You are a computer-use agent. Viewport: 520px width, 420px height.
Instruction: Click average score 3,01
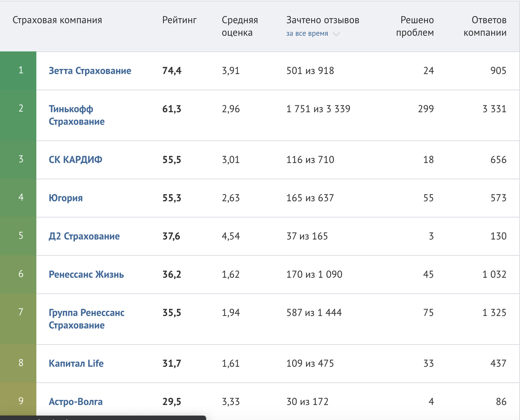tap(231, 160)
